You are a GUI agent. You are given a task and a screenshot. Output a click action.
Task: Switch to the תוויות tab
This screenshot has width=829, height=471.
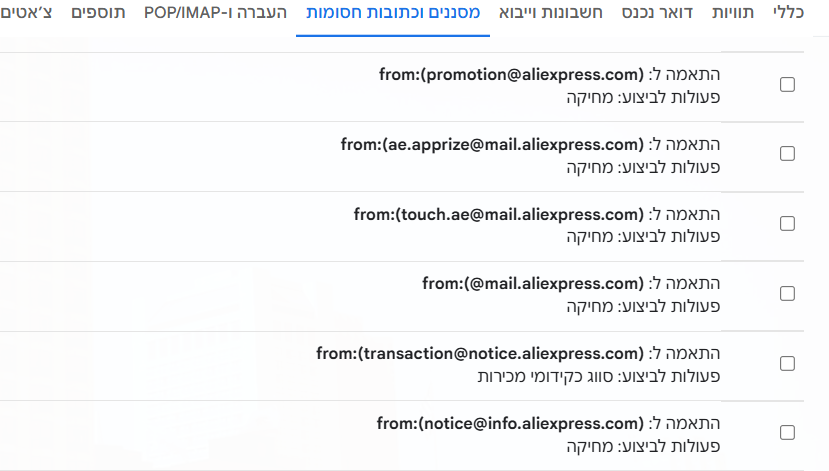pos(743,14)
